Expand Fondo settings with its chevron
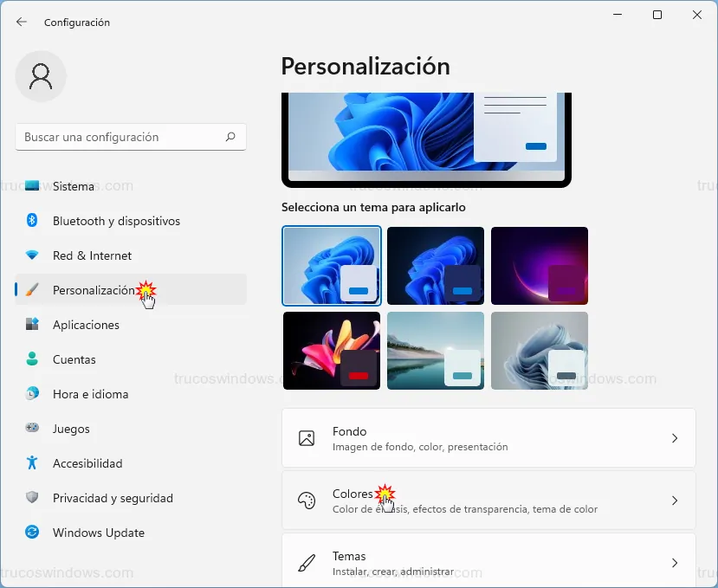Screen dimensions: 718x588 [x=675, y=438]
